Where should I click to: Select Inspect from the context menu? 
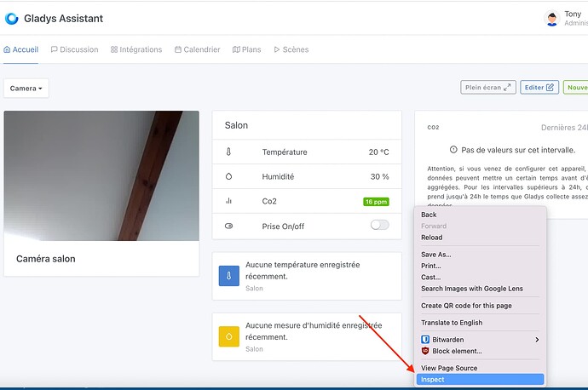(x=433, y=379)
